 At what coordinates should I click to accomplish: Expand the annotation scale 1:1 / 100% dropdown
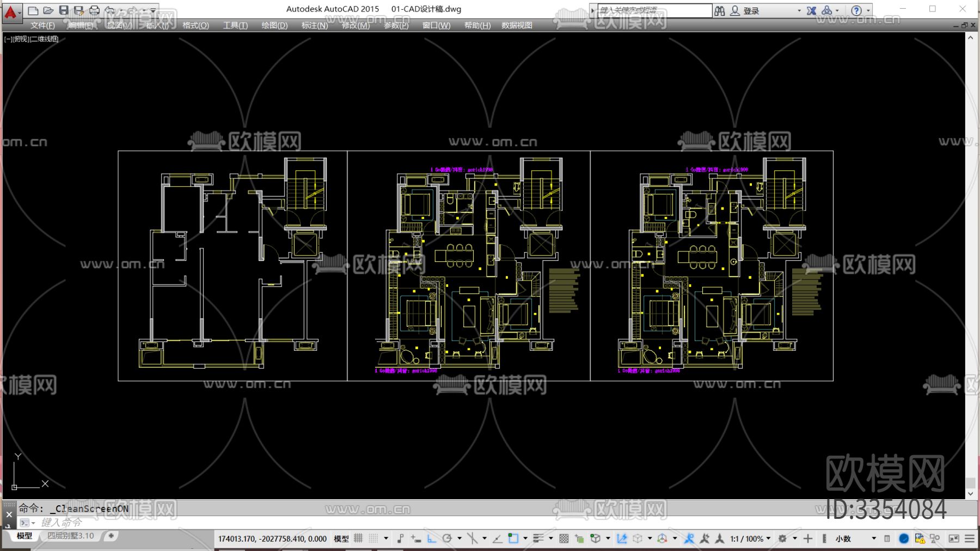[751, 538]
